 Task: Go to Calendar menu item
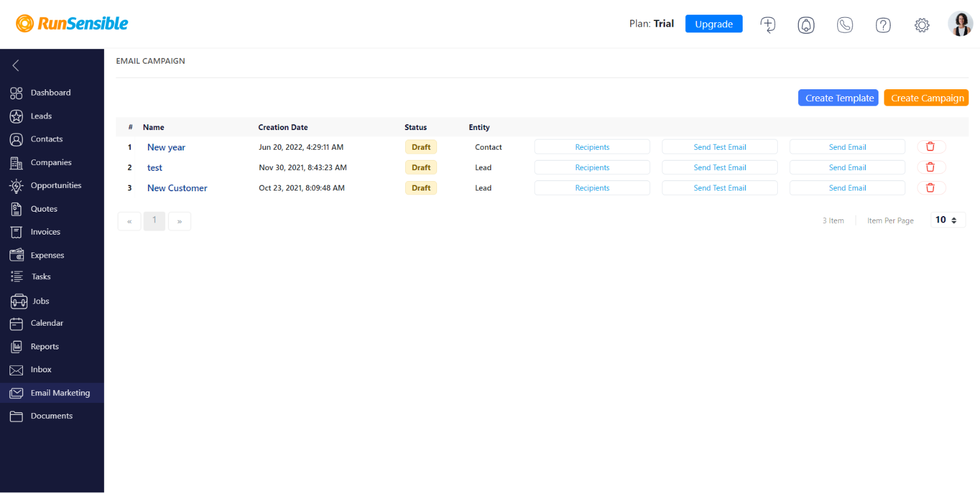click(47, 323)
